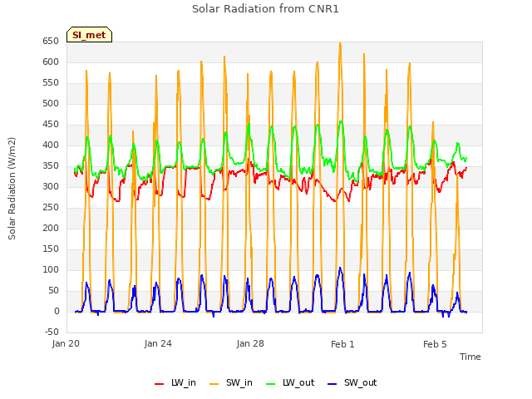The height and width of the screenshot is (399, 532).
Task: Click the 300 y-axis tick label
Action: [51, 186]
